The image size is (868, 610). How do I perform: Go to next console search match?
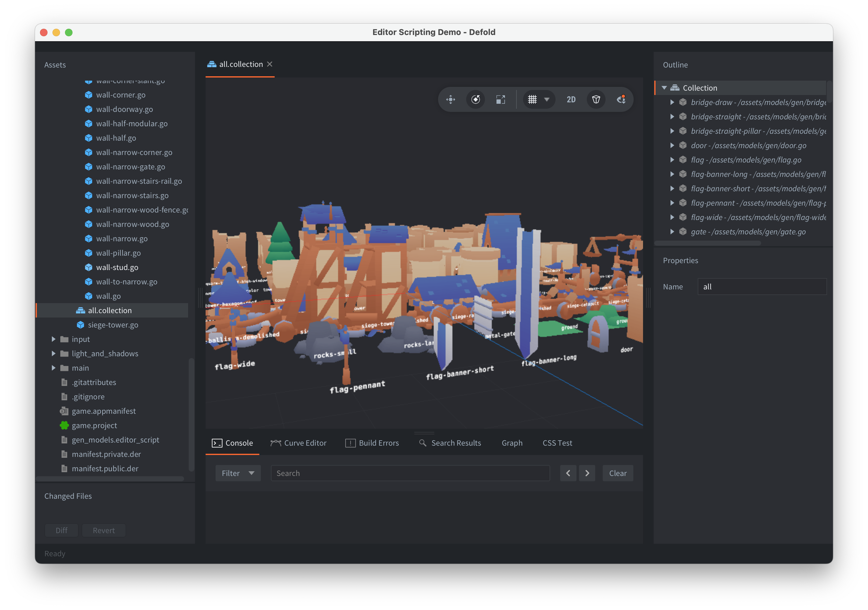587,473
